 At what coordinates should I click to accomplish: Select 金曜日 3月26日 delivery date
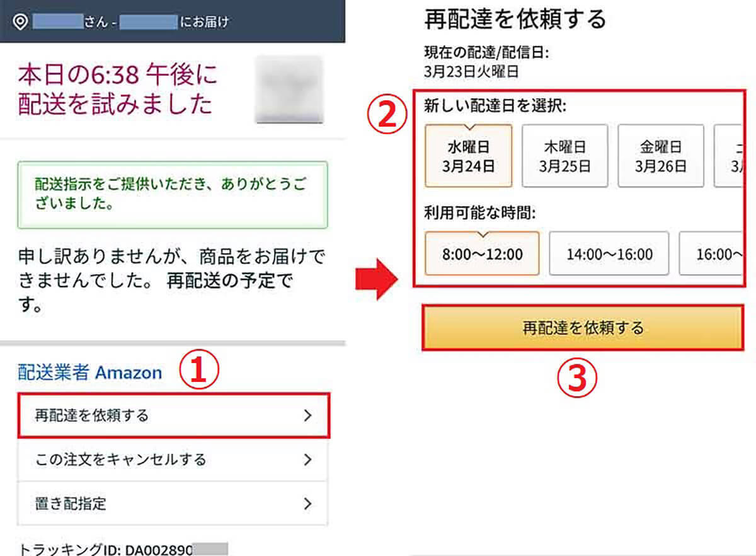(661, 156)
